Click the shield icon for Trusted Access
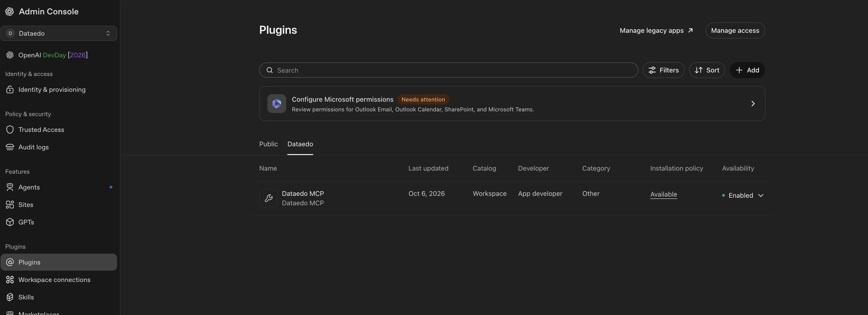The width and height of the screenshot is (868, 315). (x=10, y=130)
